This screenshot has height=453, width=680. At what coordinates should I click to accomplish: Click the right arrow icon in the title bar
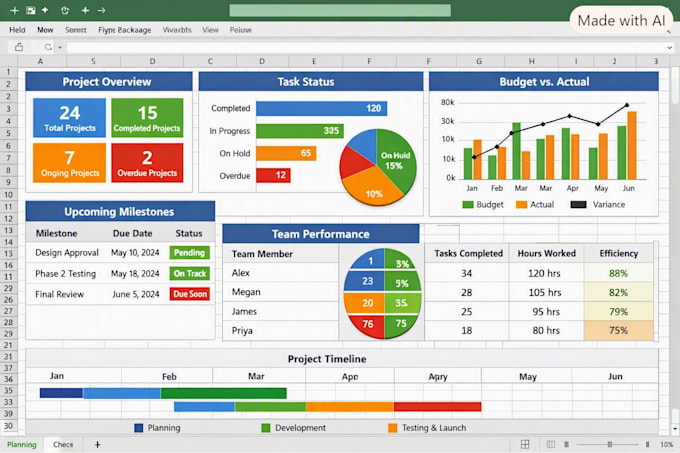point(101,10)
